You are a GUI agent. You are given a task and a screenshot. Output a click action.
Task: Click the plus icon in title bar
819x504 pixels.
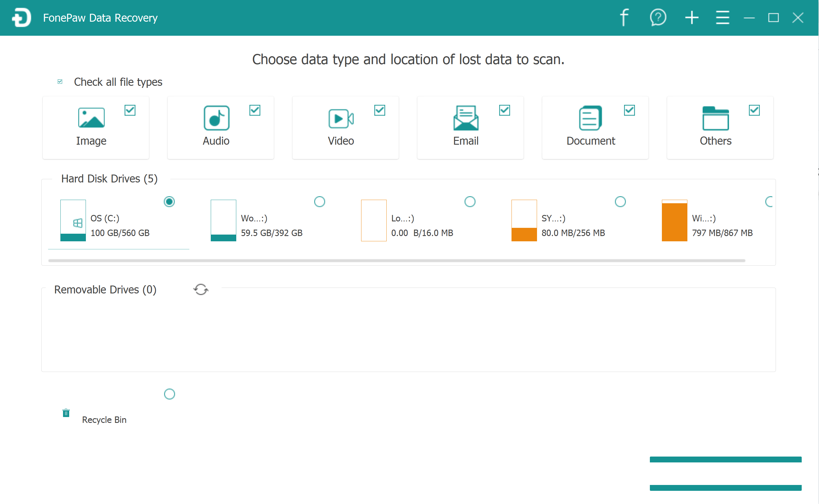pos(691,17)
